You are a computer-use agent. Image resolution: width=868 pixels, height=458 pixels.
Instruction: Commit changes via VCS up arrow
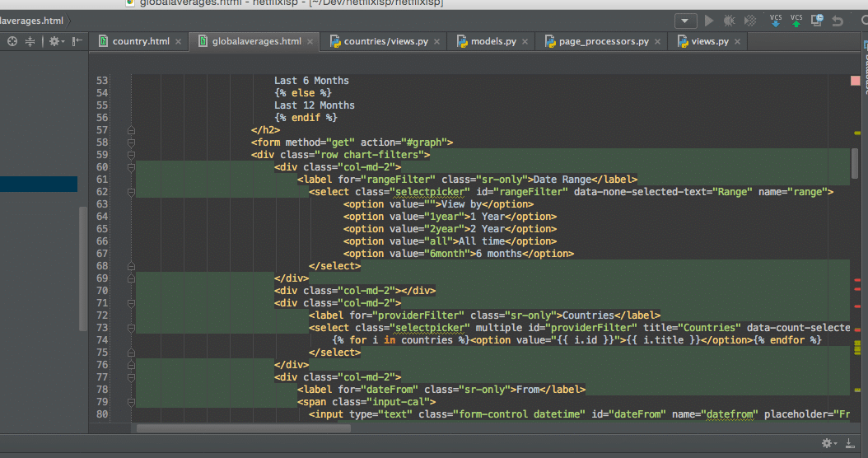coord(796,21)
